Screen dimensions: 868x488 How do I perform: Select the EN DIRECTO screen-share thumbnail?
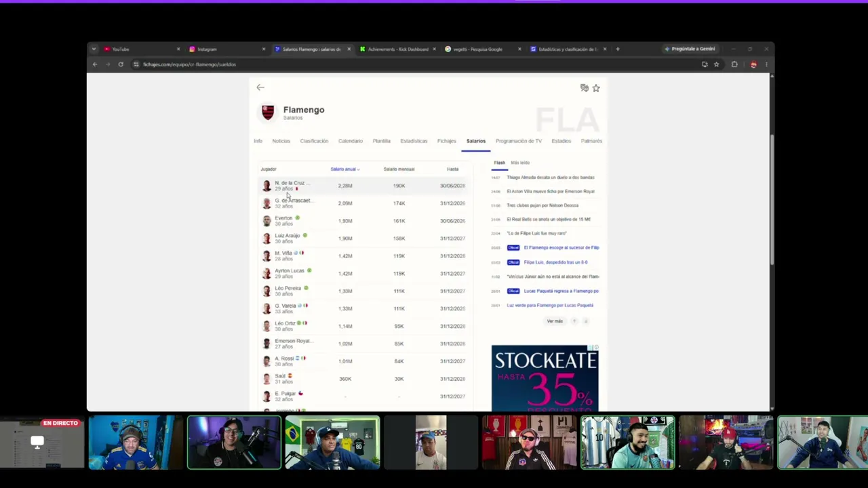click(x=41, y=443)
